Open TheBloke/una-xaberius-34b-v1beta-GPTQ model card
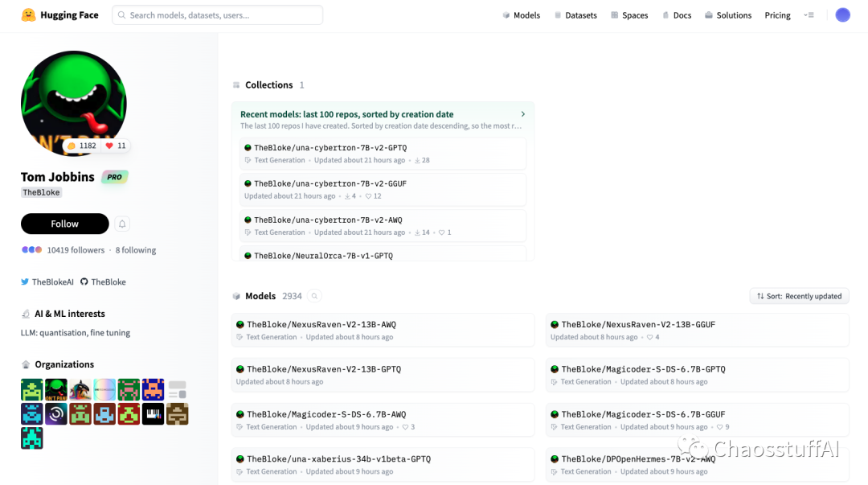The image size is (868, 485). click(x=383, y=465)
